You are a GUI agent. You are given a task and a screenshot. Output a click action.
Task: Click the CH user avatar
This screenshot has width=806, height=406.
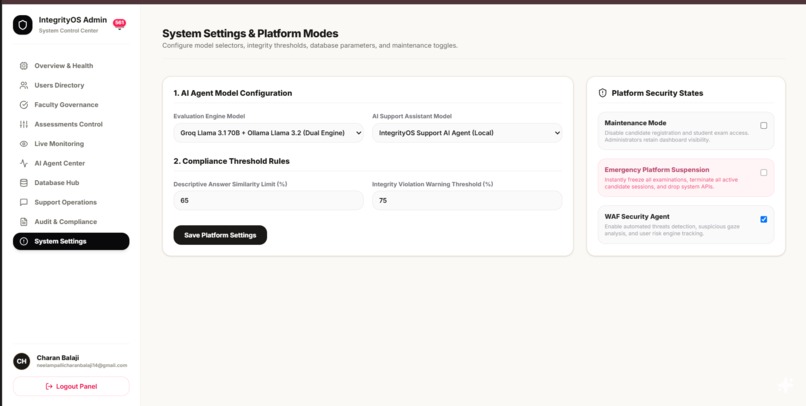tap(22, 361)
